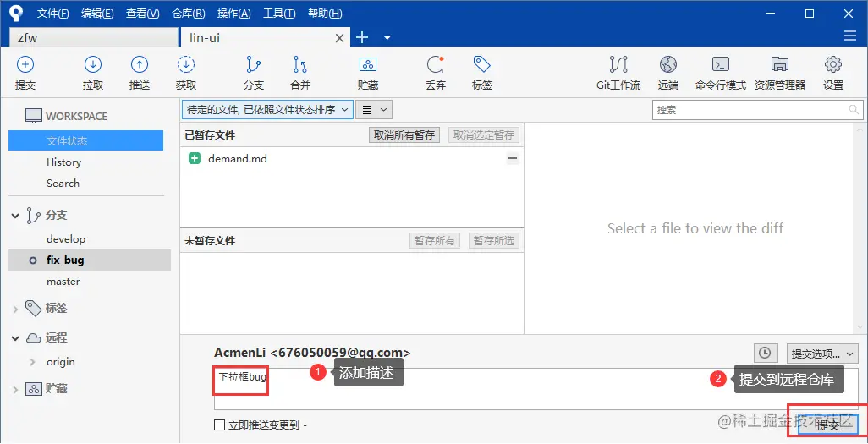Select 文件状态 in the workspace sidebar
Screen dimensions: 868x444
(x=85, y=140)
